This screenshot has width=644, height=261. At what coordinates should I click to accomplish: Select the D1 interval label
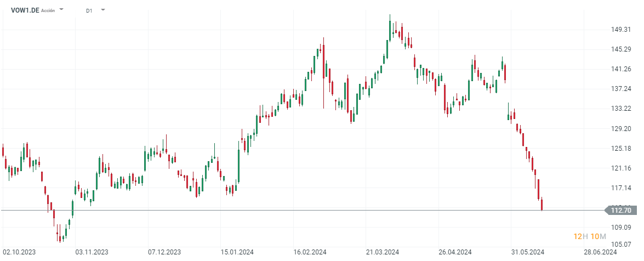click(x=89, y=10)
